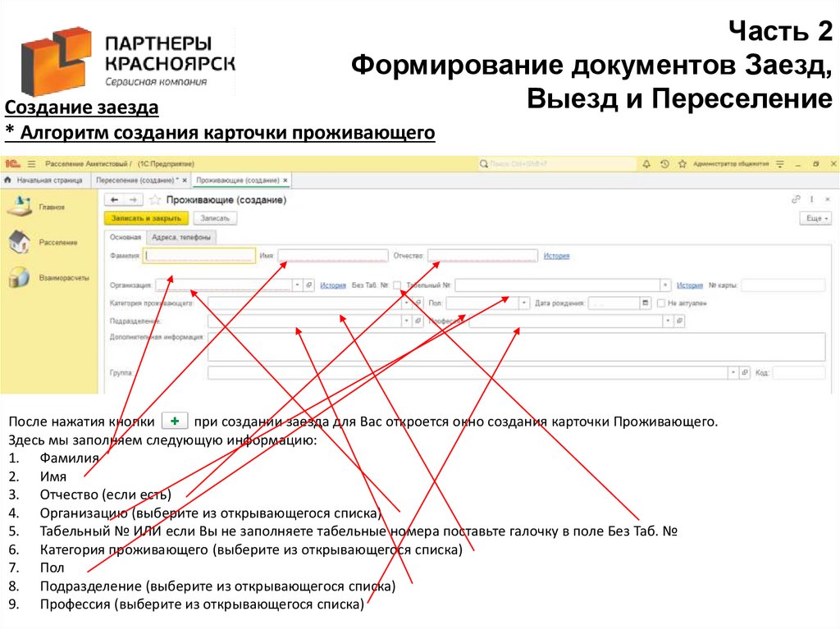
Task: Add form to favorites with star icon
Action: click(x=155, y=200)
